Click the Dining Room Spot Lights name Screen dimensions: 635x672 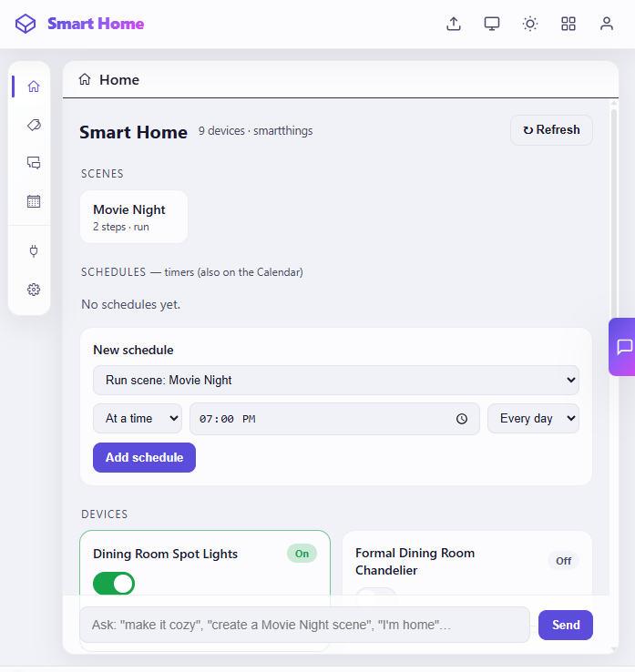pos(165,554)
